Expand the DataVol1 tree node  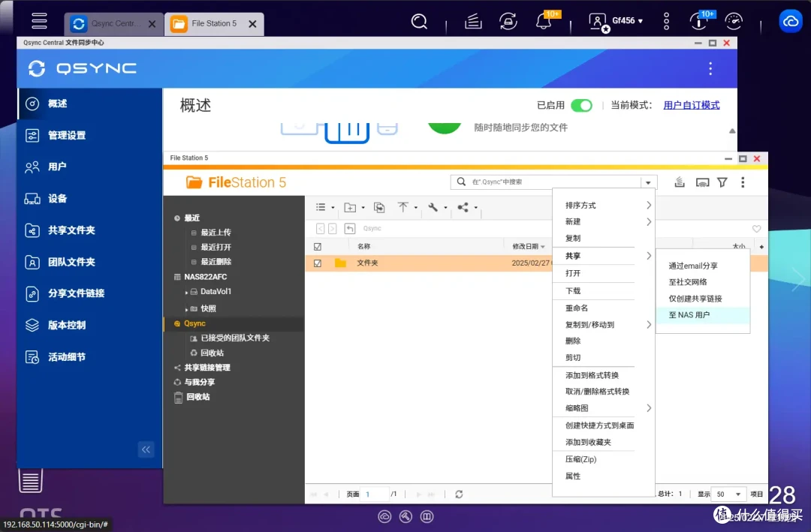186,292
